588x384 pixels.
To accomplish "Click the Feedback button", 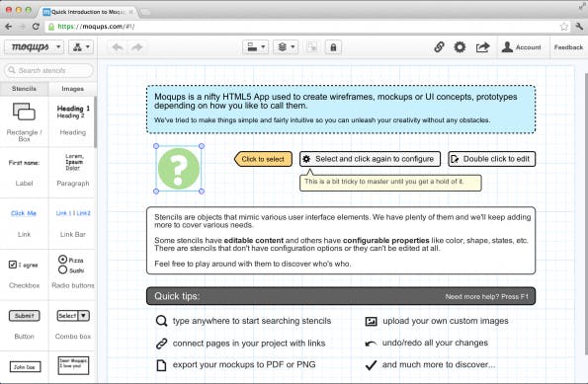I will pos(568,47).
